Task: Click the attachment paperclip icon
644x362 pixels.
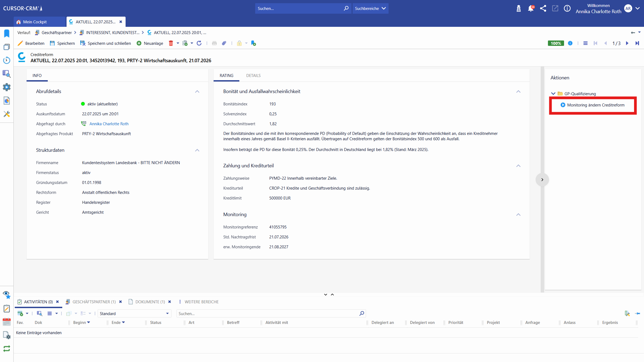Action: click(x=224, y=43)
